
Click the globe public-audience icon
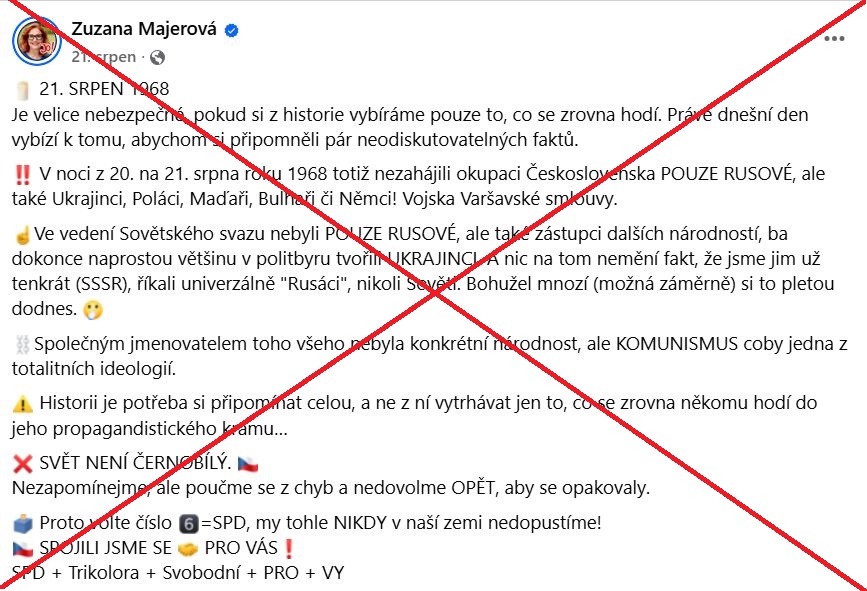point(157,57)
